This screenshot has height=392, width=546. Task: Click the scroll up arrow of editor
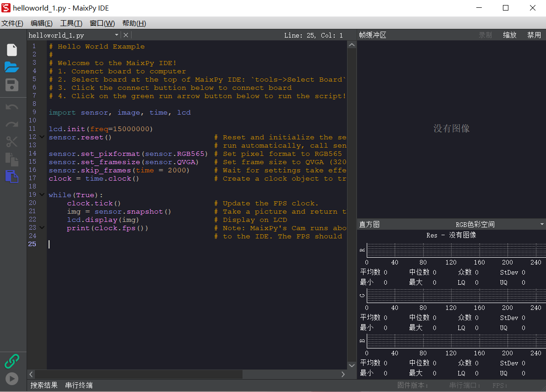tap(352, 45)
